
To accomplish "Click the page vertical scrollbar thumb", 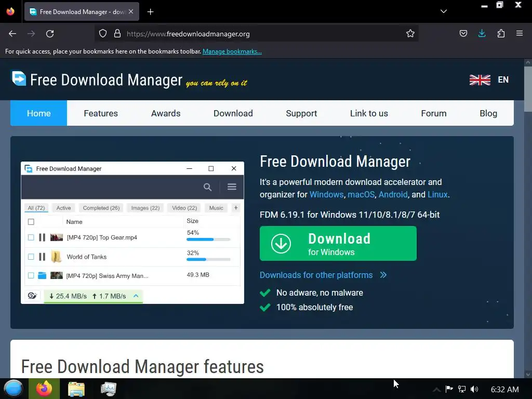I will [x=528, y=89].
